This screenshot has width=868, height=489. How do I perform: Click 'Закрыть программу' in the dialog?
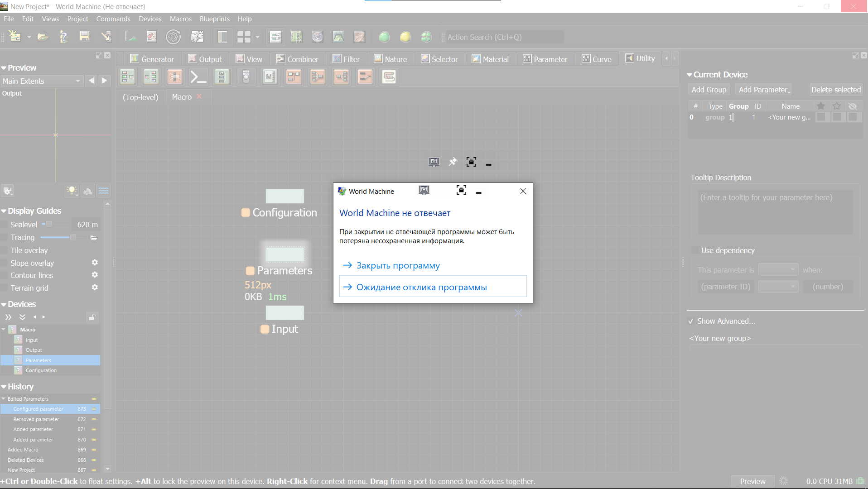pos(398,265)
